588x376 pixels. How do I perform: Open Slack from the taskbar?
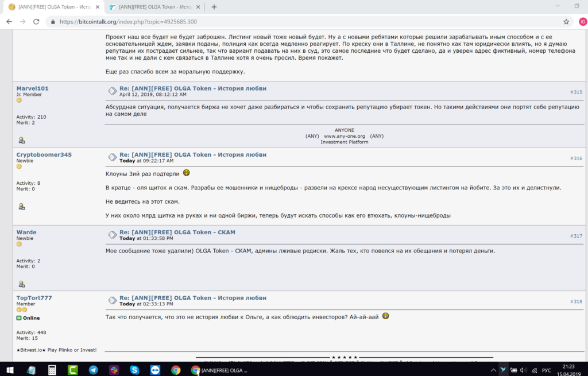click(114, 370)
